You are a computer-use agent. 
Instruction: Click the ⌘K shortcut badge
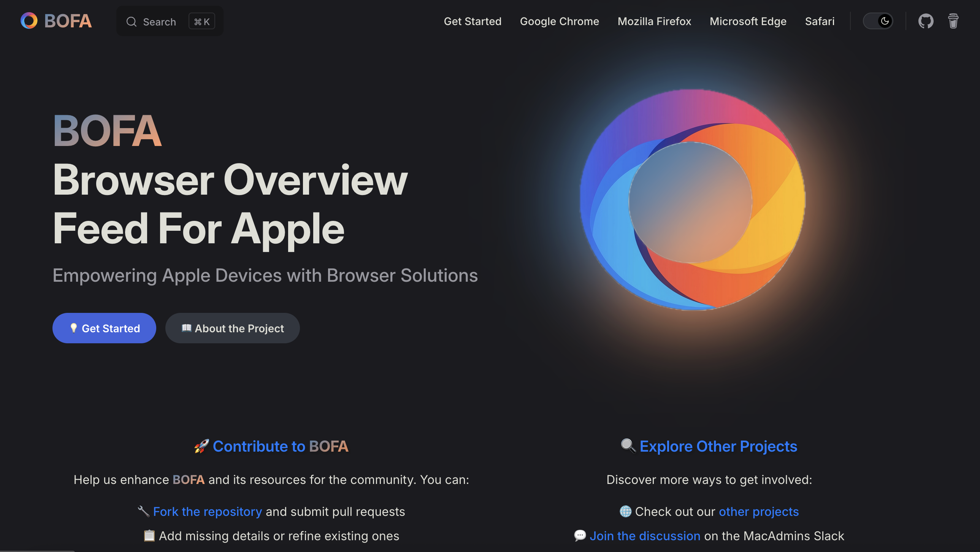pyautogui.click(x=201, y=21)
